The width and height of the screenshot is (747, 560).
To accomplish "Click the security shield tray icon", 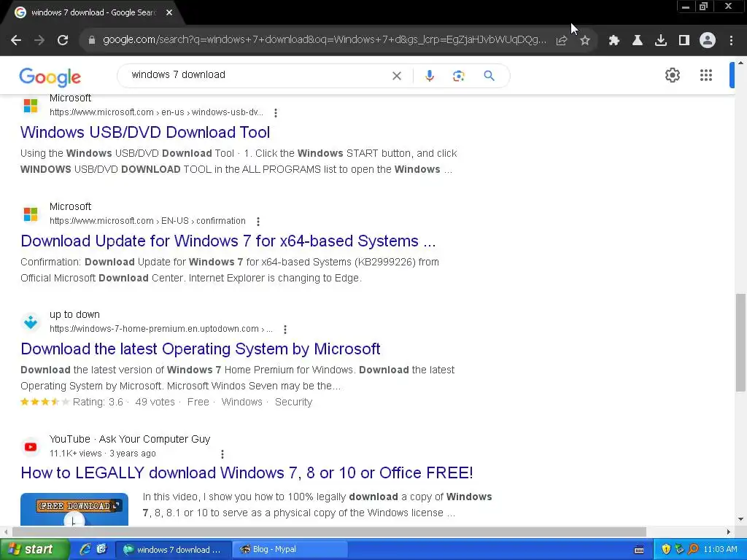I will click(666, 550).
